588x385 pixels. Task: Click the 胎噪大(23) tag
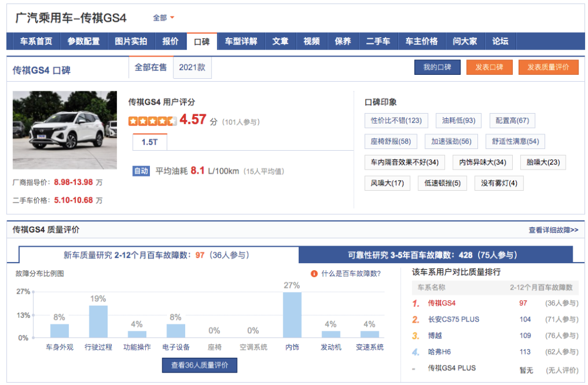pyautogui.click(x=543, y=162)
